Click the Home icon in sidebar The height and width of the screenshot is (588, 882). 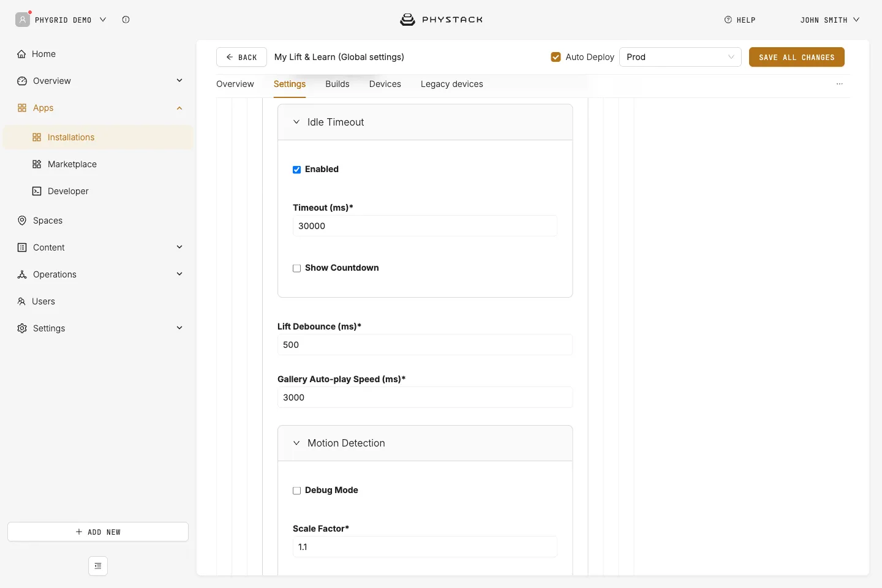click(22, 54)
